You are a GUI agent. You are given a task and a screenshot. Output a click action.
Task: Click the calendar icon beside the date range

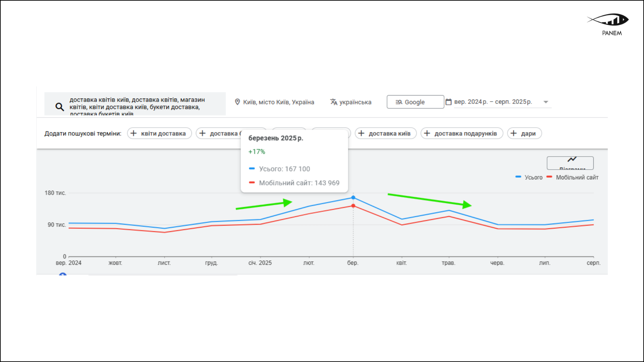[449, 102]
